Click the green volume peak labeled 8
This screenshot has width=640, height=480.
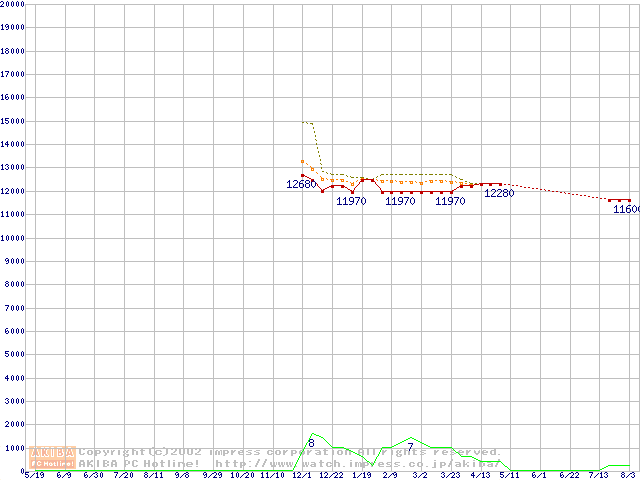[312, 434]
